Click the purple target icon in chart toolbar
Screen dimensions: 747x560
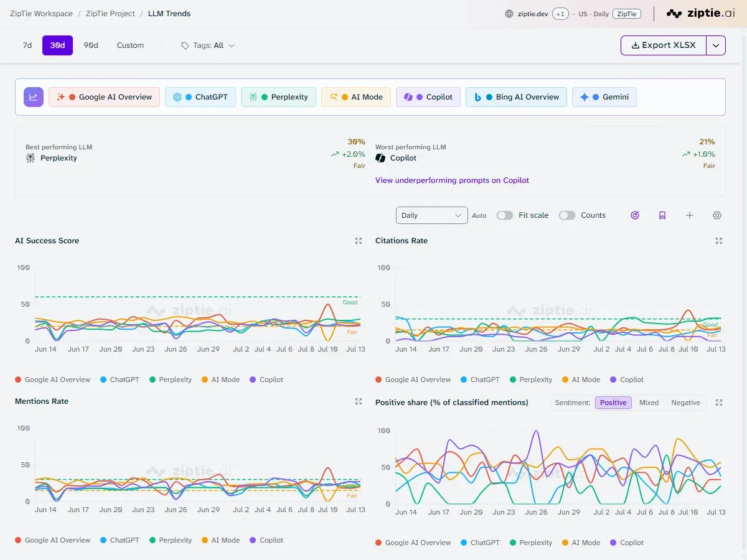coord(635,215)
